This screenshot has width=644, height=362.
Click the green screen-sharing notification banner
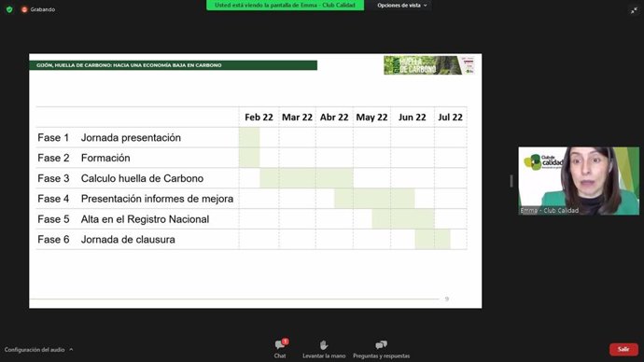[x=285, y=6]
